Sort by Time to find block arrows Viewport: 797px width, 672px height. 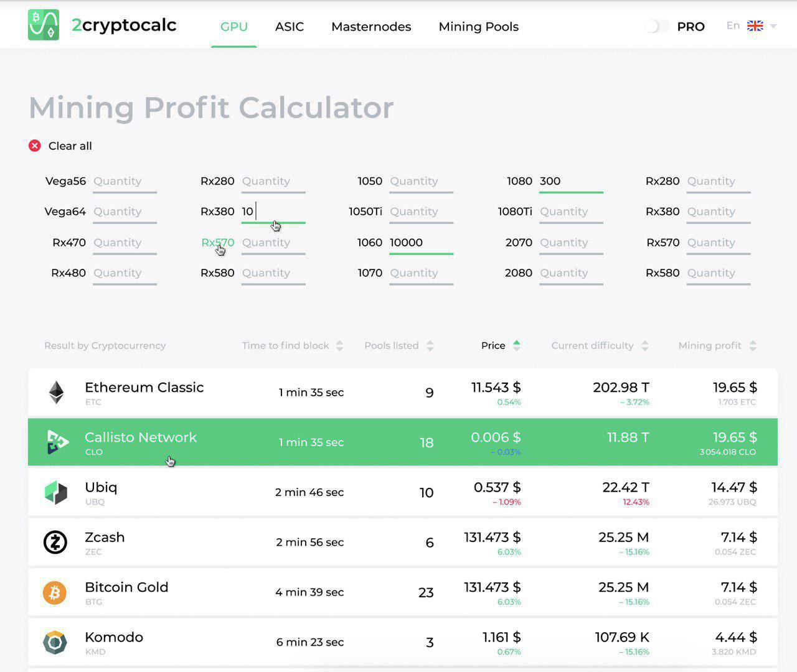(339, 346)
